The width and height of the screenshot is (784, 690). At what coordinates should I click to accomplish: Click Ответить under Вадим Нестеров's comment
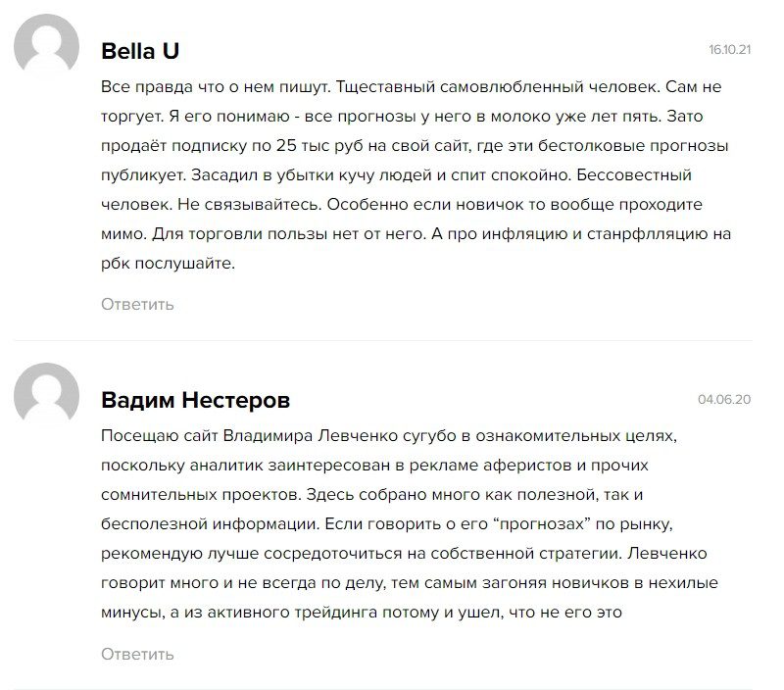tap(137, 654)
